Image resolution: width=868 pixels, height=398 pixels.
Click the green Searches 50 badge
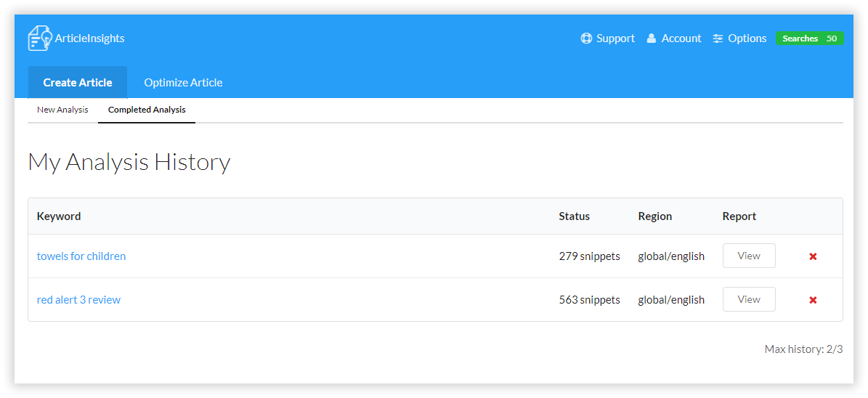810,38
